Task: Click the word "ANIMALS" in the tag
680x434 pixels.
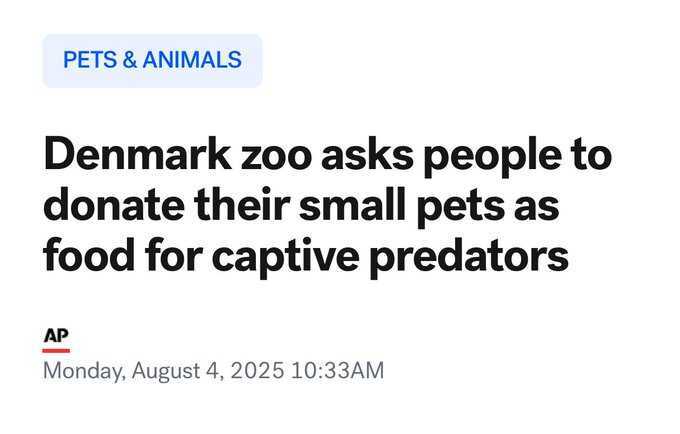Action: coord(192,60)
